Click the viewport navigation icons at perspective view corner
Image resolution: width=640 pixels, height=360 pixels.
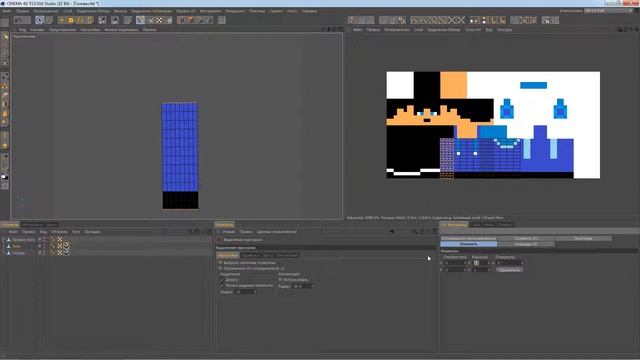pos(332,29)
